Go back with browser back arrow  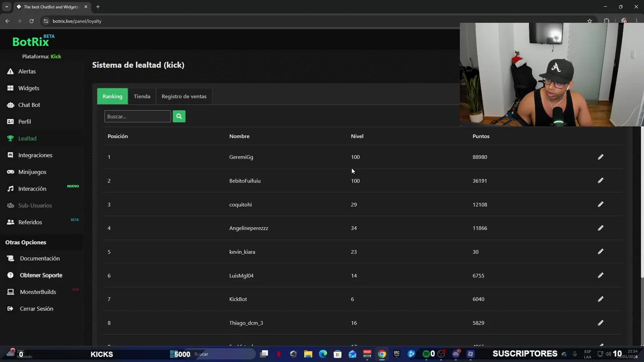tap(7, 21)
